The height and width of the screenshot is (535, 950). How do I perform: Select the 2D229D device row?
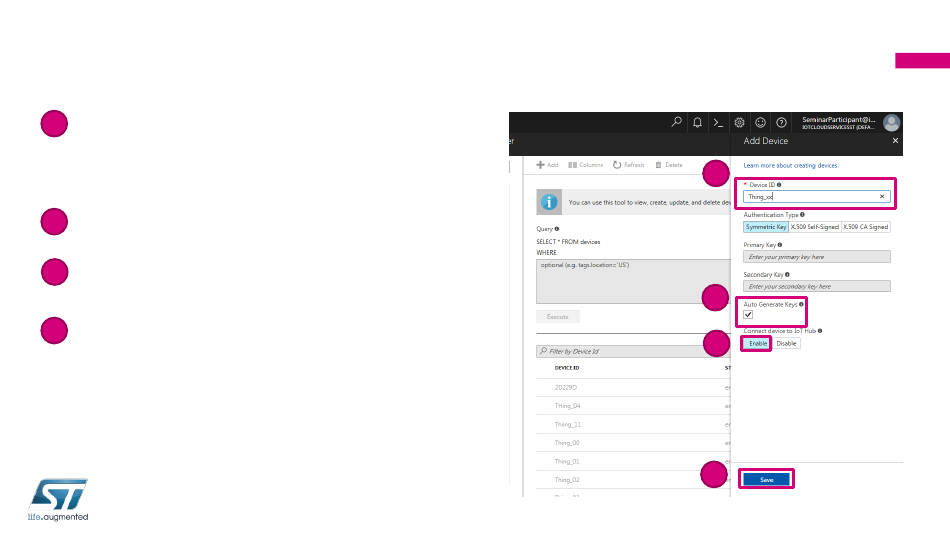[633, 387]
